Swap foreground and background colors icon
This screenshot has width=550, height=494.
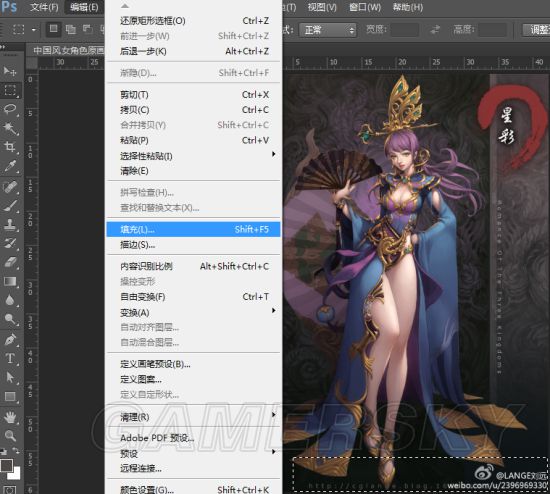point(16,450)
